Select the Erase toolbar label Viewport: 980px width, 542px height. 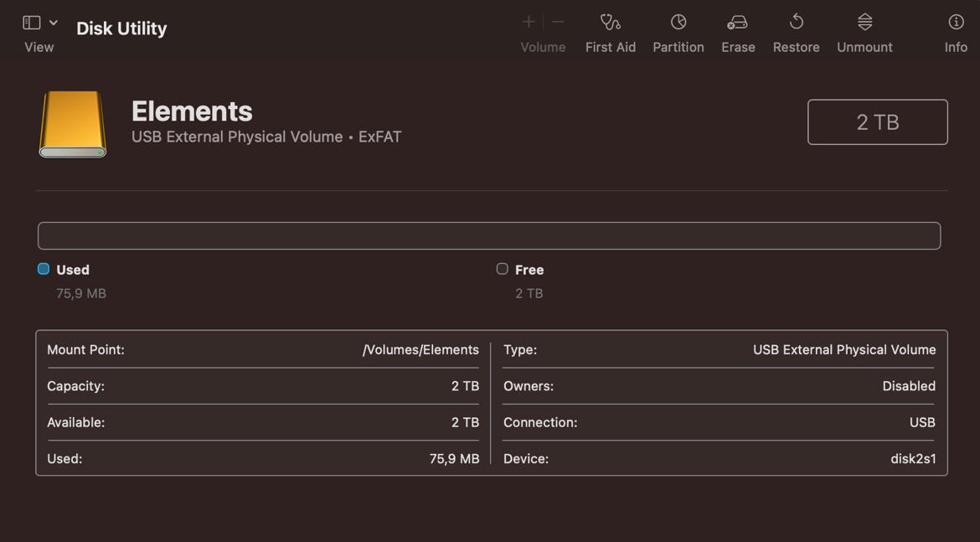pyautogui.click(x=738, y=47)
